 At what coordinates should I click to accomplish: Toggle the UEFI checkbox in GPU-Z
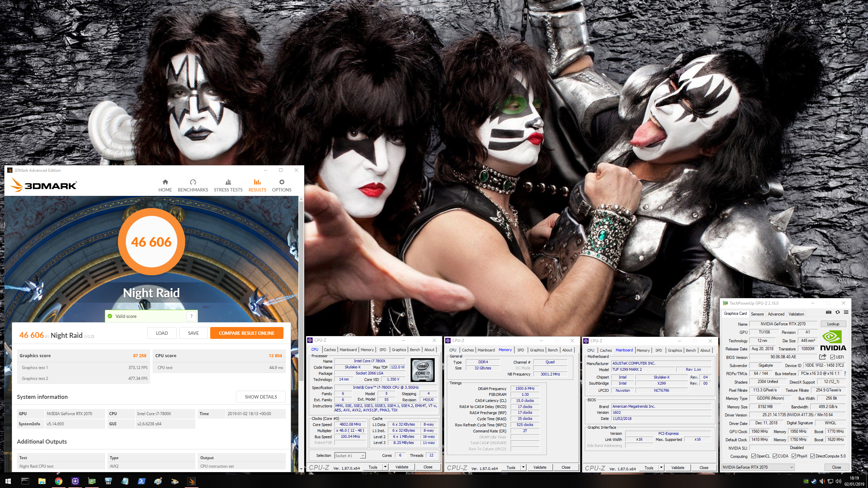click(x=832, y=357)
